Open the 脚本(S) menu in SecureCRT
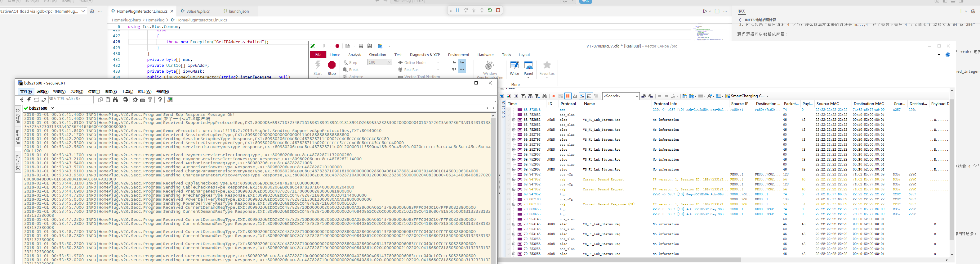Screen dimensions: 980x264 click(111, 91)
